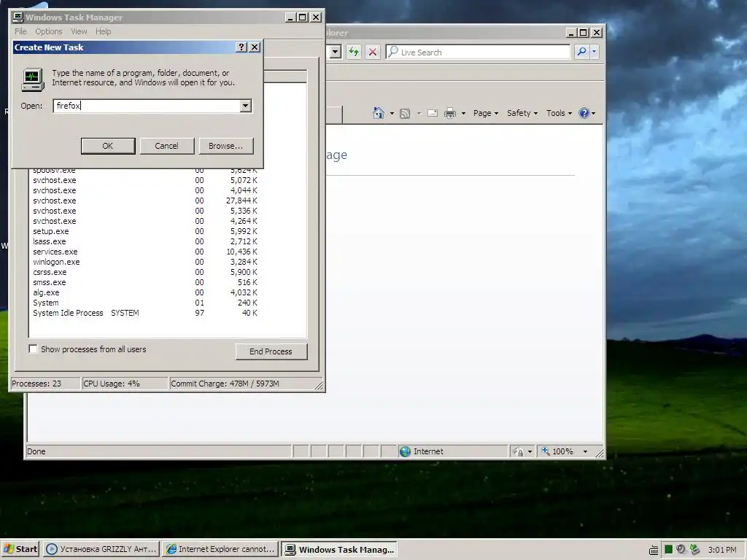Screen dimensions: 747x560
Task: Click the green CPU usage tray icon
Action: (x=668, y=550)
